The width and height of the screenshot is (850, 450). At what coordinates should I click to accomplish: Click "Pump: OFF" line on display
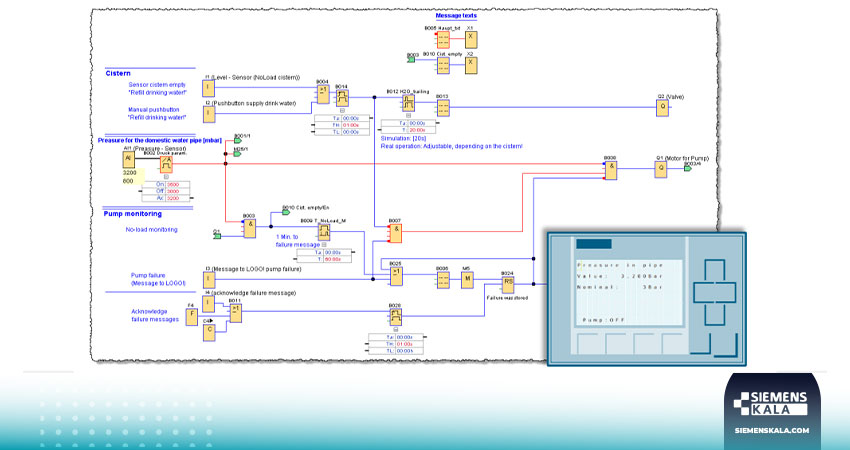[603, 320]
